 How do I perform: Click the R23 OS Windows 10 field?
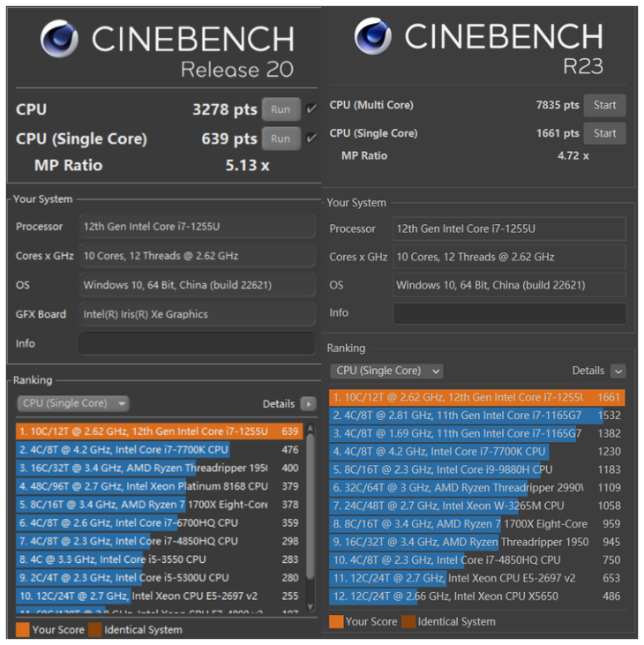(510, 285)
